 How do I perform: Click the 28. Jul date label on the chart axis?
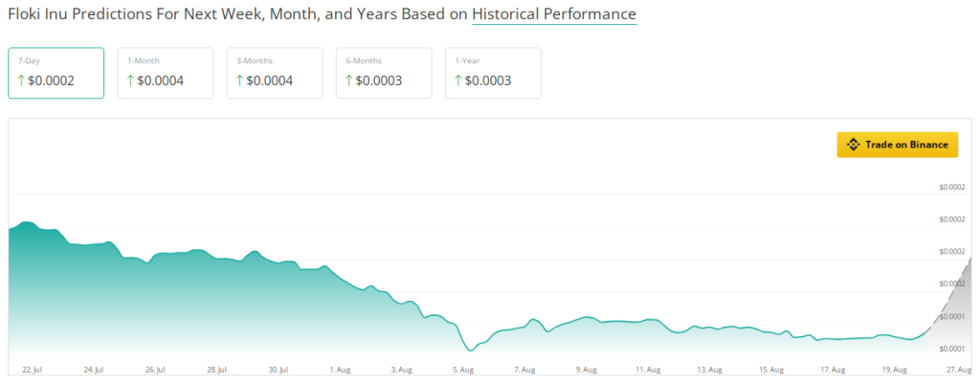click(x=216, y=370)
